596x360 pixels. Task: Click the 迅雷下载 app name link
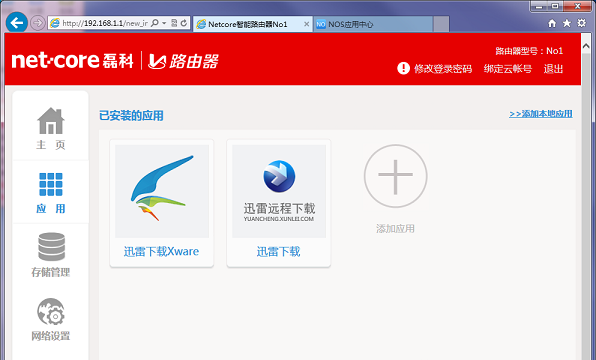[x=279, y=251]
